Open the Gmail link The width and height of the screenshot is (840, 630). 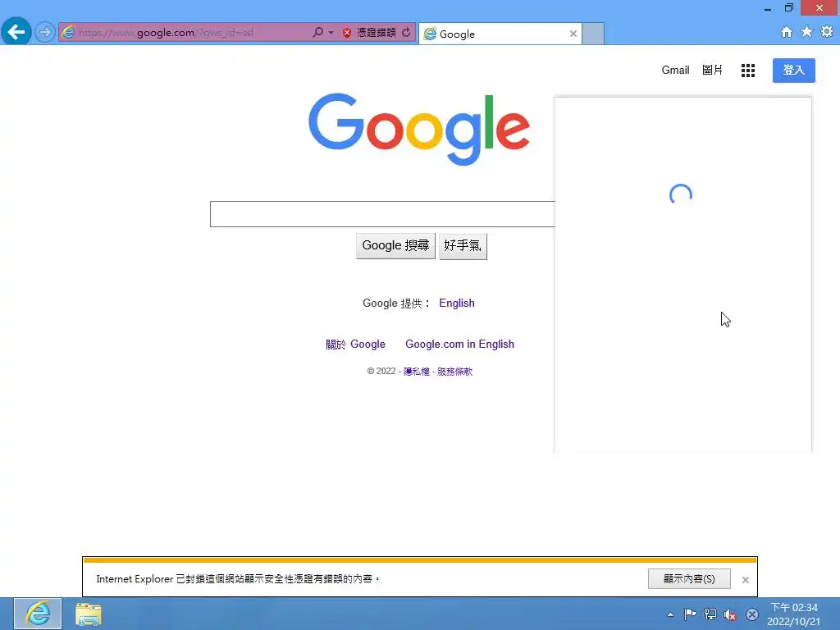click(x=675, y=71)
